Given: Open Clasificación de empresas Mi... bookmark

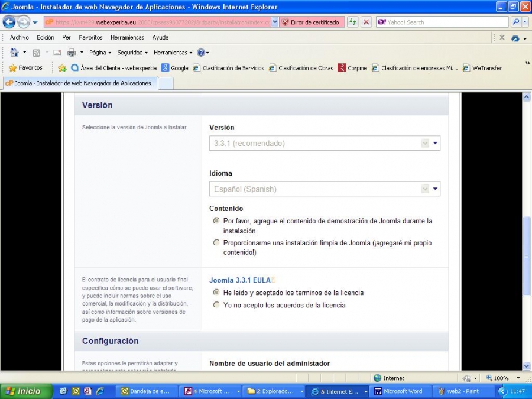Looking at the screenshot, I should 414,68.
